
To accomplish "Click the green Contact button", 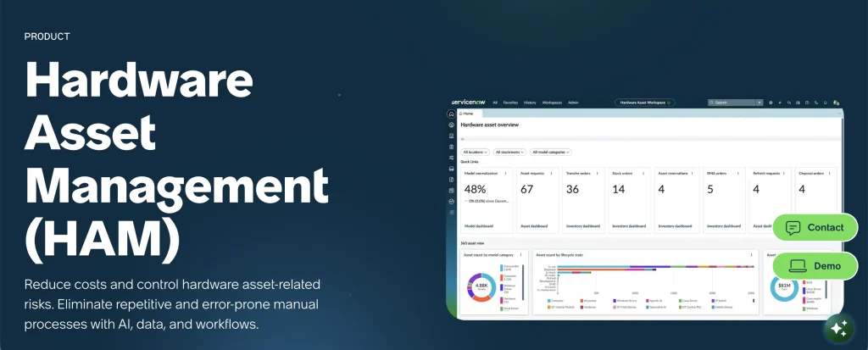I will [x=815, y=228].
